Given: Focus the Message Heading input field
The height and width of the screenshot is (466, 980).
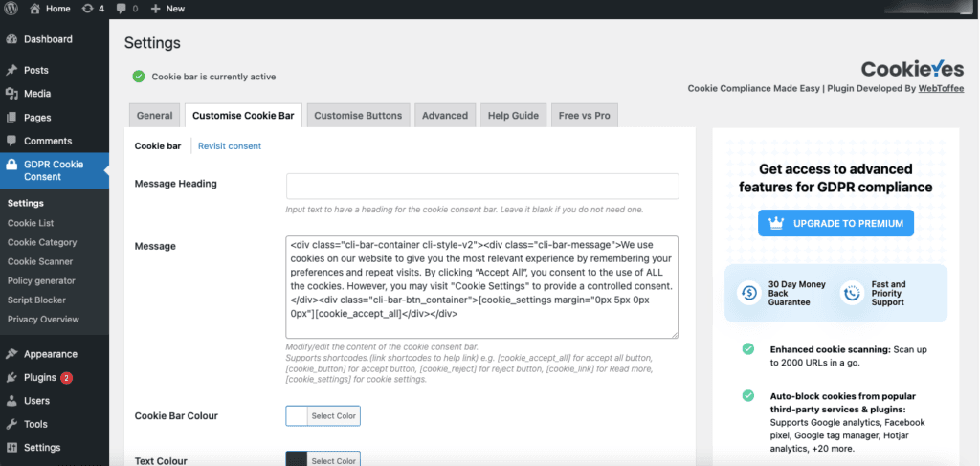Looking at the screenshot, I should pos(482,187).
